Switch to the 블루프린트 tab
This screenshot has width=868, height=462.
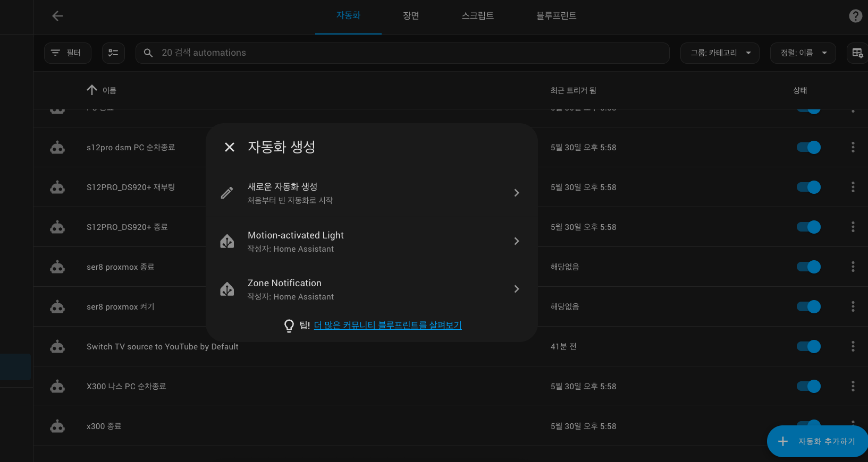point(556,16)
